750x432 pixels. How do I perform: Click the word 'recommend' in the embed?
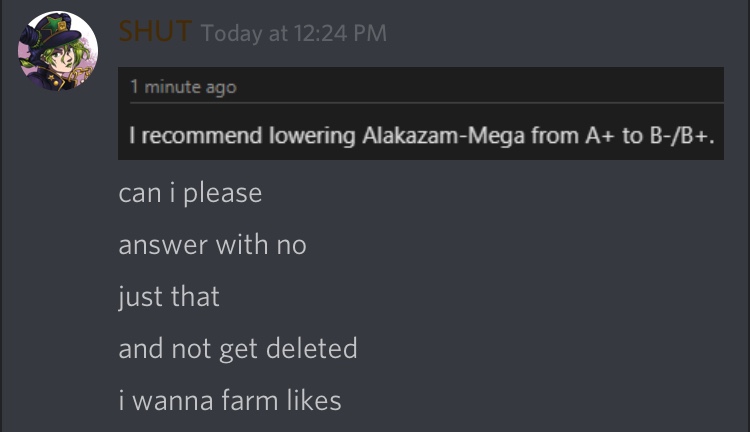pos(191,135)
